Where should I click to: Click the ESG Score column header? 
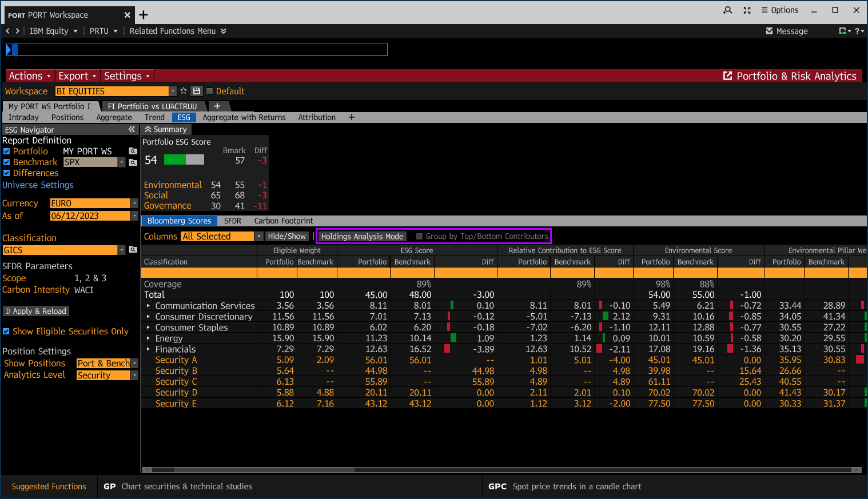point(417,250)
